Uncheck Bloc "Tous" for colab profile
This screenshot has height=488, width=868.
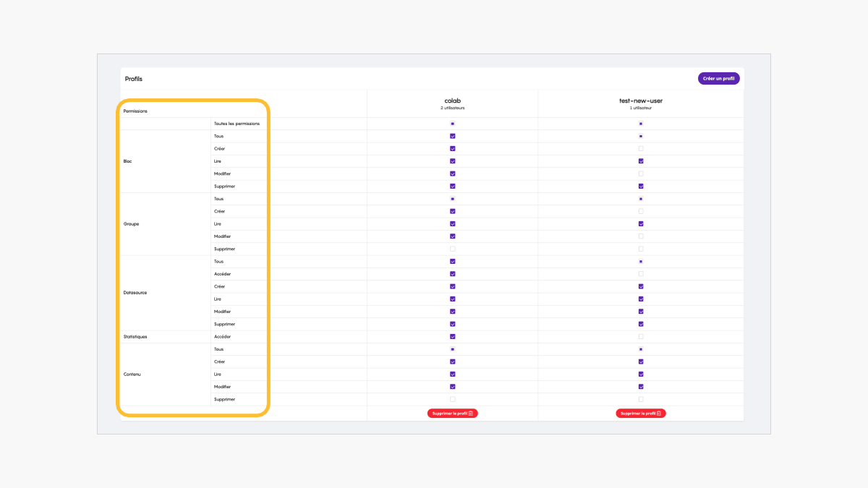coord(453,136)
